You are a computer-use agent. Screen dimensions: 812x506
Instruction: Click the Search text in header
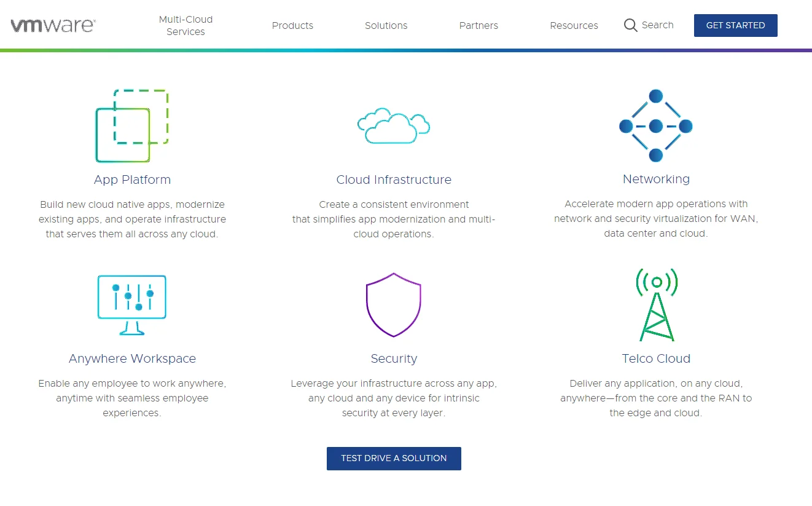click(658, 25)
